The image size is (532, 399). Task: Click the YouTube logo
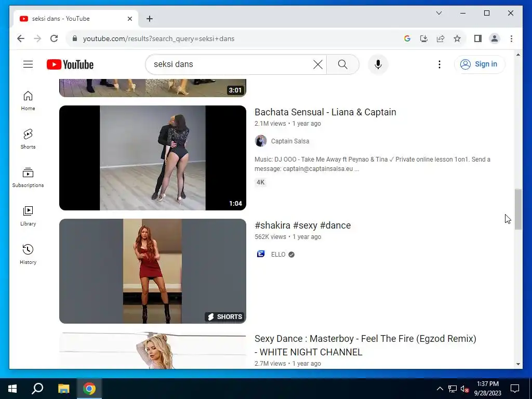pos(70,64)
